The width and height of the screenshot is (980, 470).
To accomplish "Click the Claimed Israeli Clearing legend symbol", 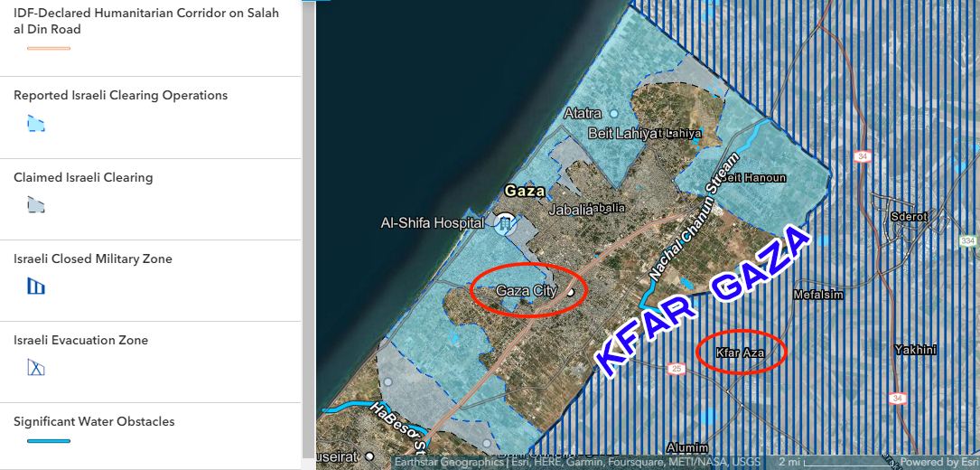I will pyautogui.click(x=36, y=205).
